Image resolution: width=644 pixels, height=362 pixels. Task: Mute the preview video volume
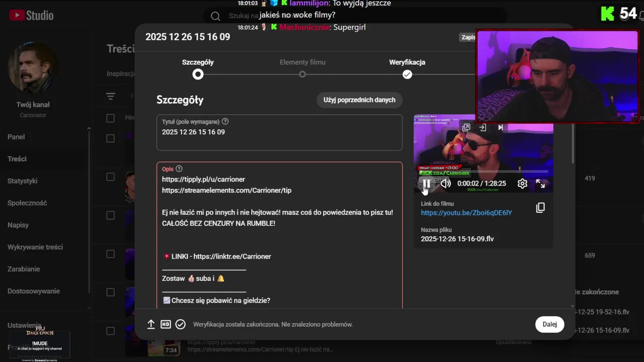click(x=446, y=184)
